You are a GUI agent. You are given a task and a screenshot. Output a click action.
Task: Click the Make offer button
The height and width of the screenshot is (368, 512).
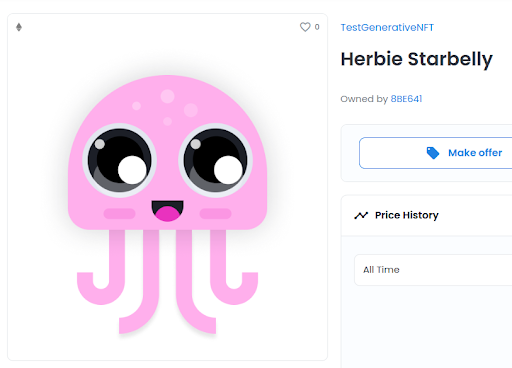pyautogui.click(x=435, y=153)
